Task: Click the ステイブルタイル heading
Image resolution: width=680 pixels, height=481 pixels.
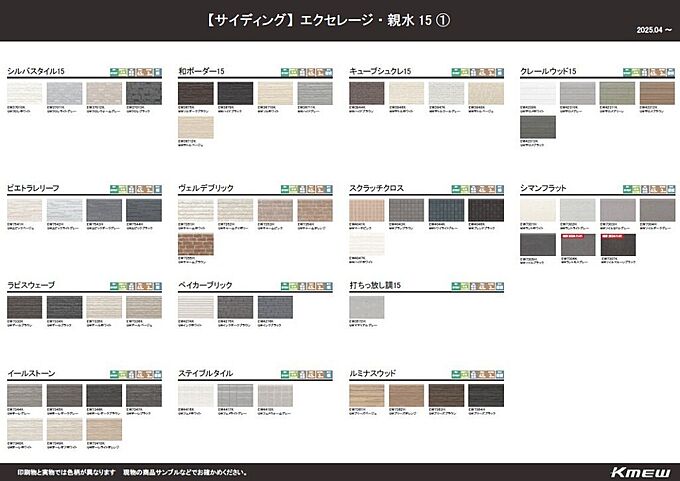Action: 206,373
